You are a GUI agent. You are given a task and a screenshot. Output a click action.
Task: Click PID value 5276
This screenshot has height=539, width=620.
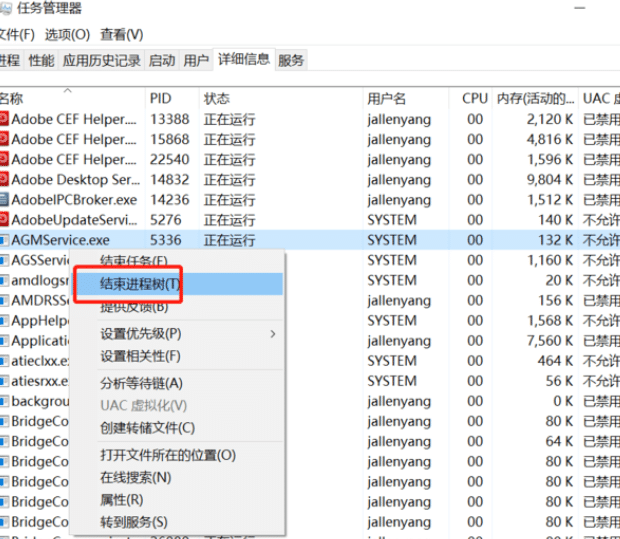166,220
